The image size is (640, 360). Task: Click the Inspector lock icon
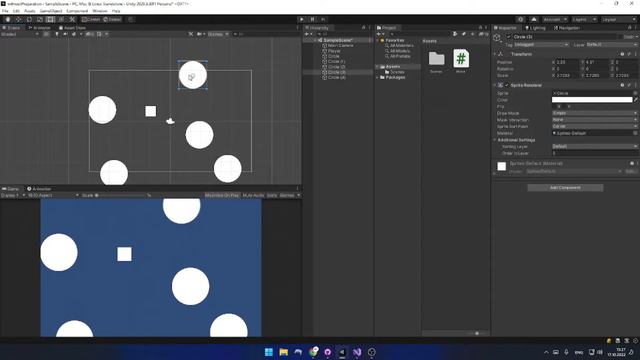tap(629, 28)
